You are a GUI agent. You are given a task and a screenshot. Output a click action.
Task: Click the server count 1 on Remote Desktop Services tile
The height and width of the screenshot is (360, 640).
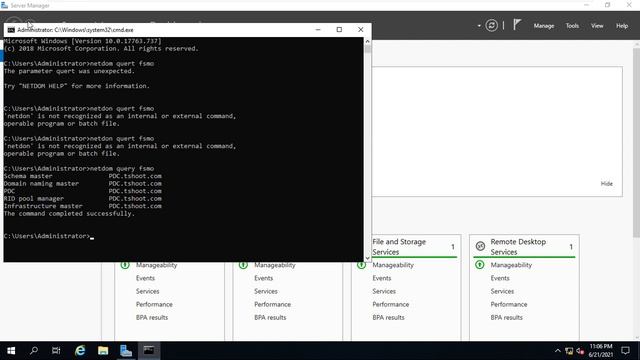point(571,247)
